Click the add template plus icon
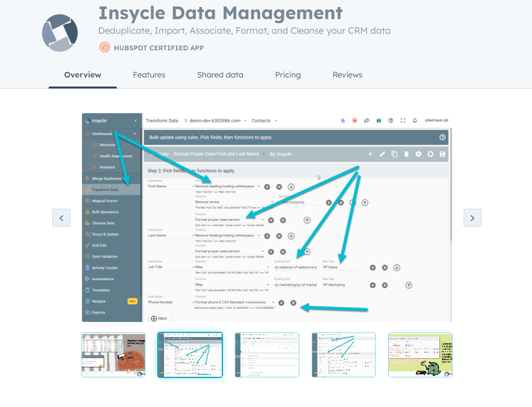Image resolution: width=532 pixels, height=407 pixels. [370, 154]
